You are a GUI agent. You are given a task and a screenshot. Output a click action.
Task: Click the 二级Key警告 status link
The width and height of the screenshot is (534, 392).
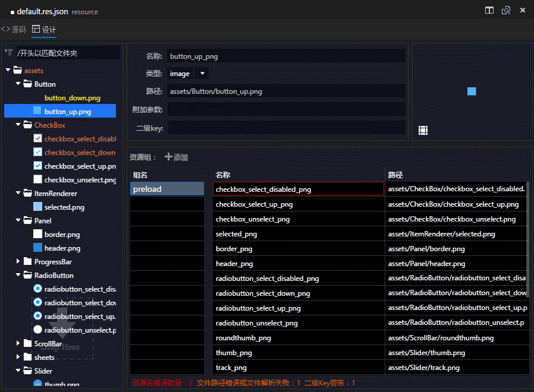coord(329,382)
